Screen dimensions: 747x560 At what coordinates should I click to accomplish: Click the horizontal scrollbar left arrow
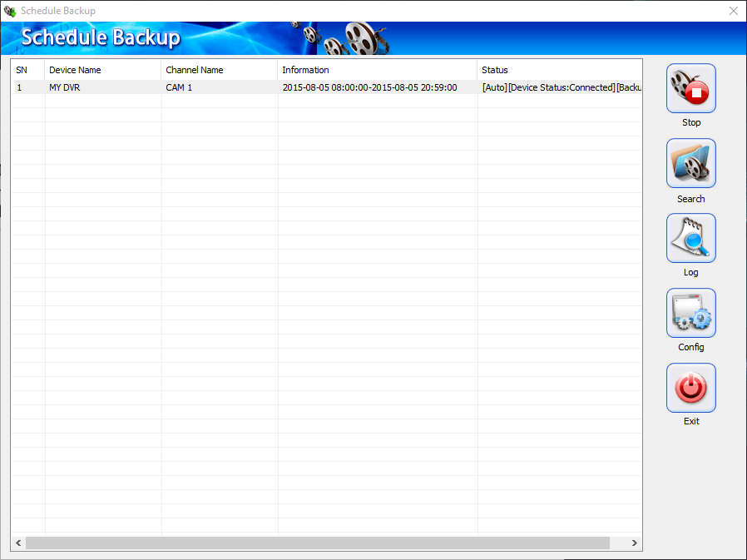(x=18, y=543)
